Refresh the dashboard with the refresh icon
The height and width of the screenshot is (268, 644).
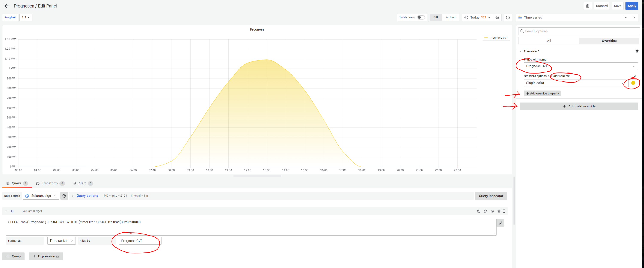coord(508,18)
